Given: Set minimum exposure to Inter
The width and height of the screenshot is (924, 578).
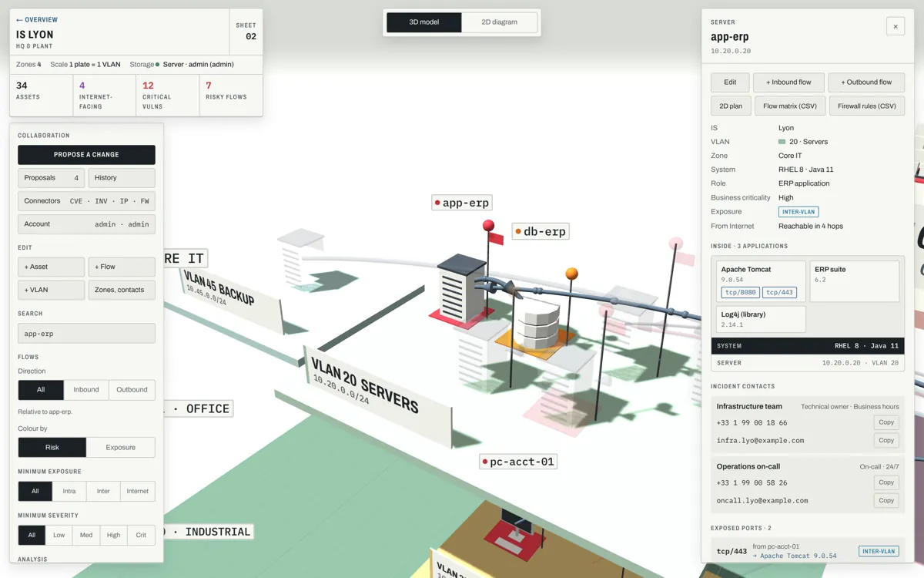Looking at the screenshot, I should (x=103, y=491).
